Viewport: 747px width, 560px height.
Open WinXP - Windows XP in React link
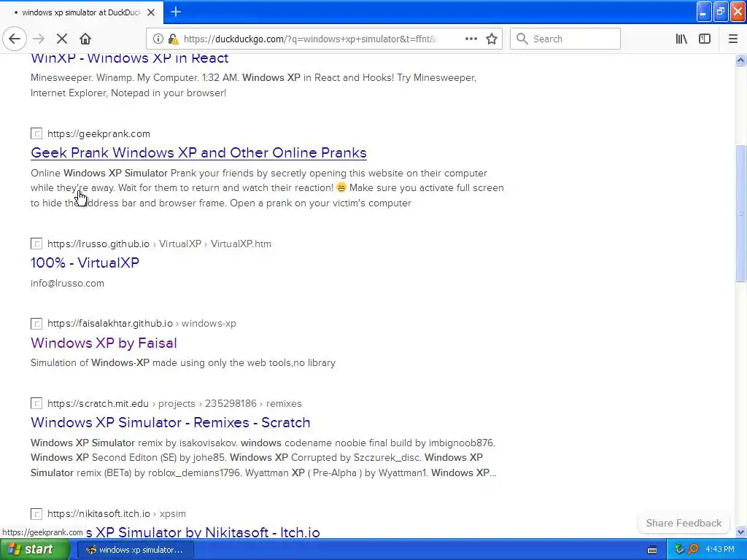130,58
